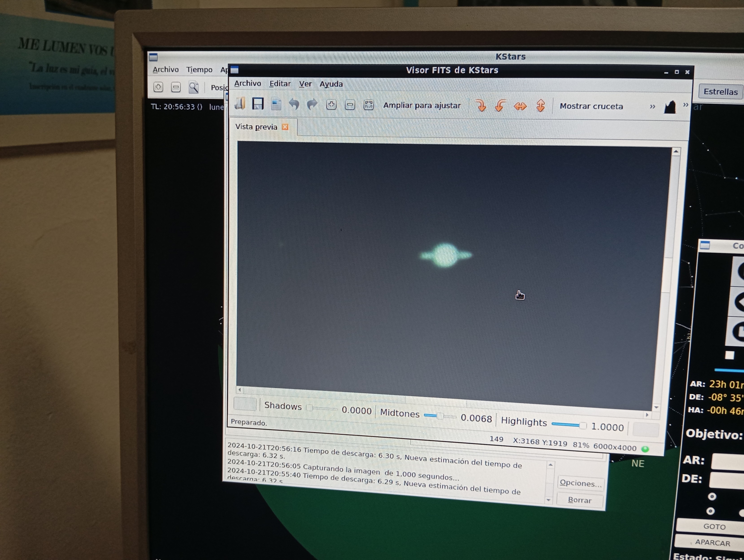Adjust the Shadows slider handle
The image size is (744, 560).
coord(310,408)
